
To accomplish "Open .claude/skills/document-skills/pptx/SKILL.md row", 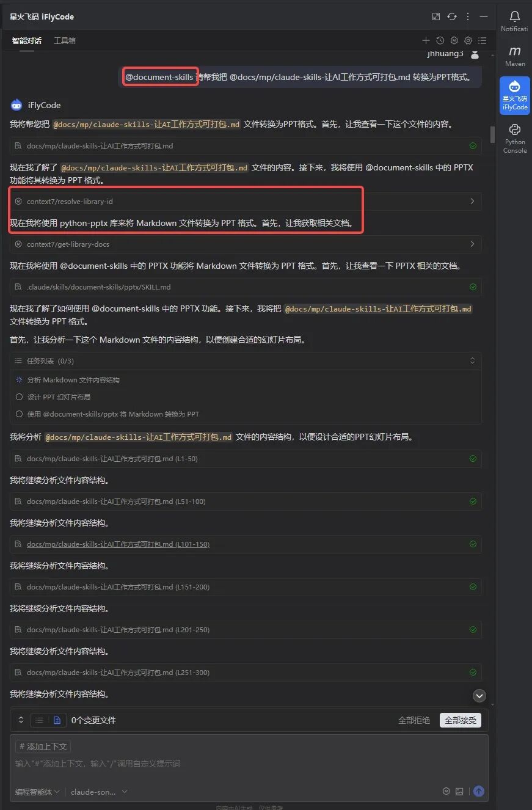I will [x=246, y=286].
